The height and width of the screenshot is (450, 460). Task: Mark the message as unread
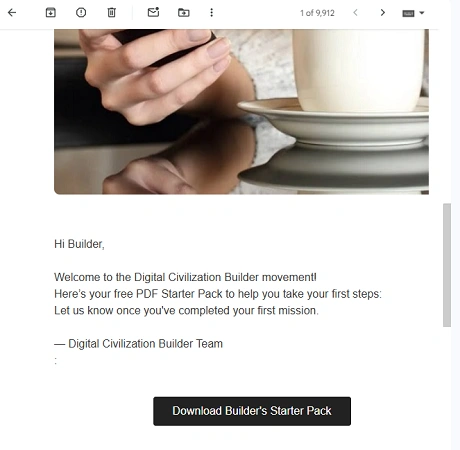click(x=153, y=12)
